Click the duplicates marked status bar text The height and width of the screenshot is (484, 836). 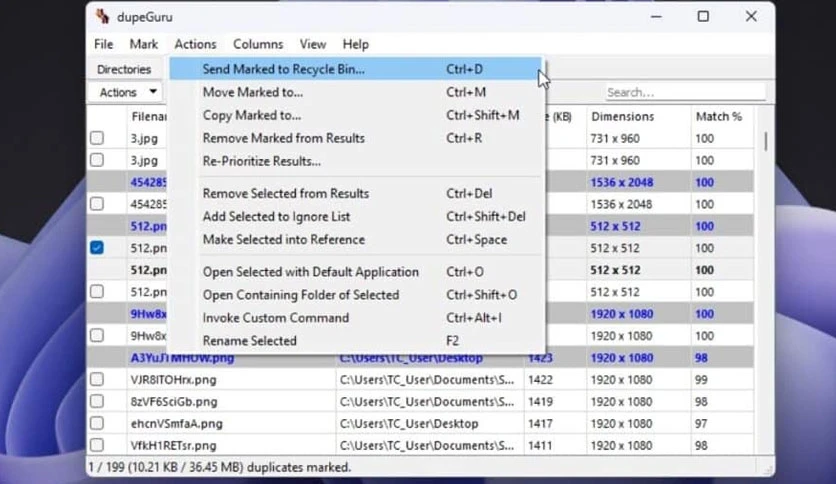pos(219,467)
